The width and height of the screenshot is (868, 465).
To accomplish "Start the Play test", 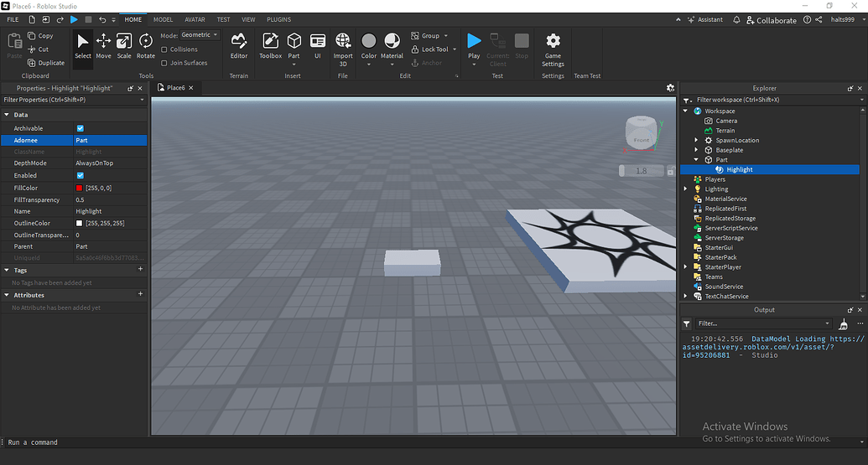I will click(474, 46).
